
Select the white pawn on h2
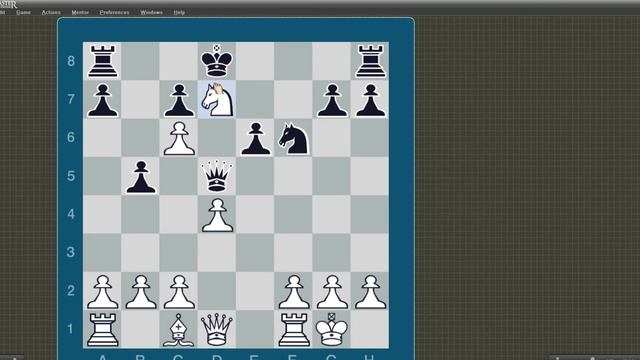(370, 291)
